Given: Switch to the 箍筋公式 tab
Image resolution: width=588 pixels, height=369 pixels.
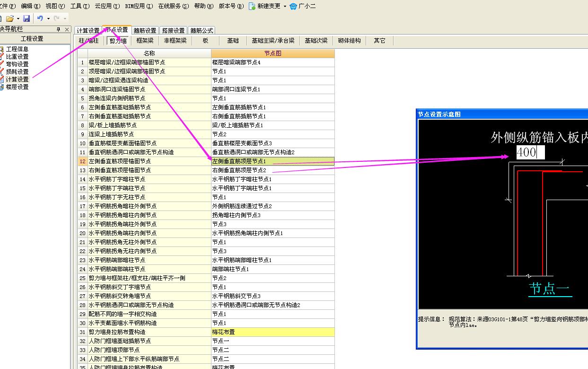Looking at the screenshot, I should tap(202, 31).
